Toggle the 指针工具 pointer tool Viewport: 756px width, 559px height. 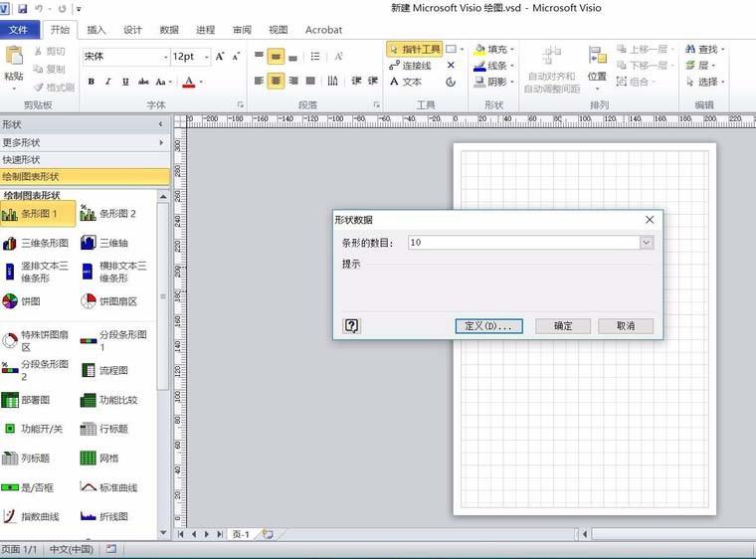pos(415,49)
